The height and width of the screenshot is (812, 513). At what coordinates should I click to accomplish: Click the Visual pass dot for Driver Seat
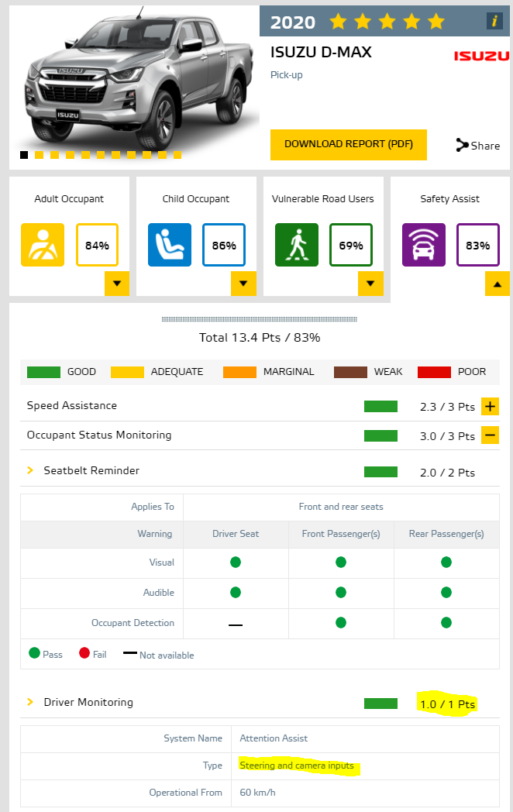point(236,562)
